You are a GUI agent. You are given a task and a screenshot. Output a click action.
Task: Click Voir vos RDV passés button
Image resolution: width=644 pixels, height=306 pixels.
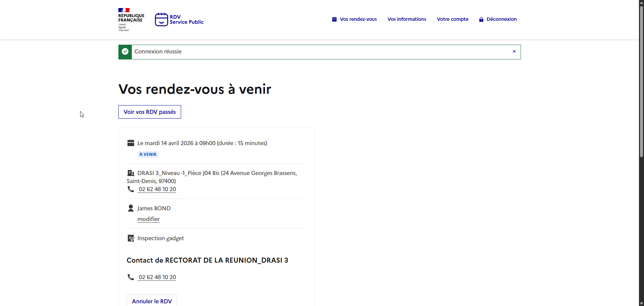pos(150,112)
